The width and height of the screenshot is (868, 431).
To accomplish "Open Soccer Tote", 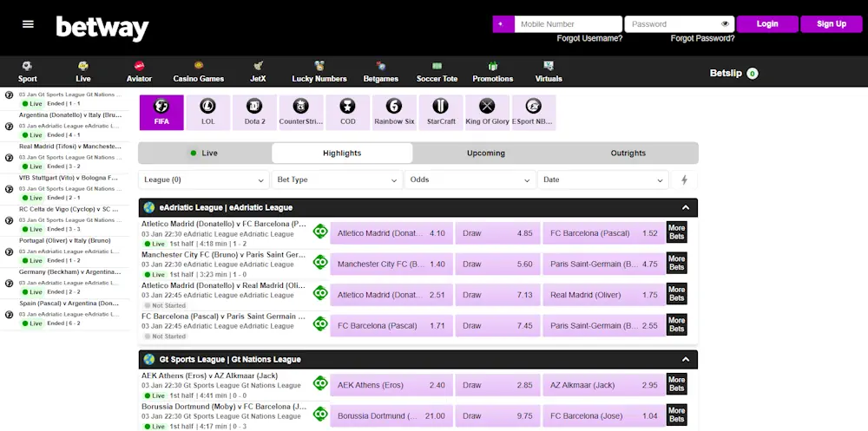I will click(x=437, y=72).
